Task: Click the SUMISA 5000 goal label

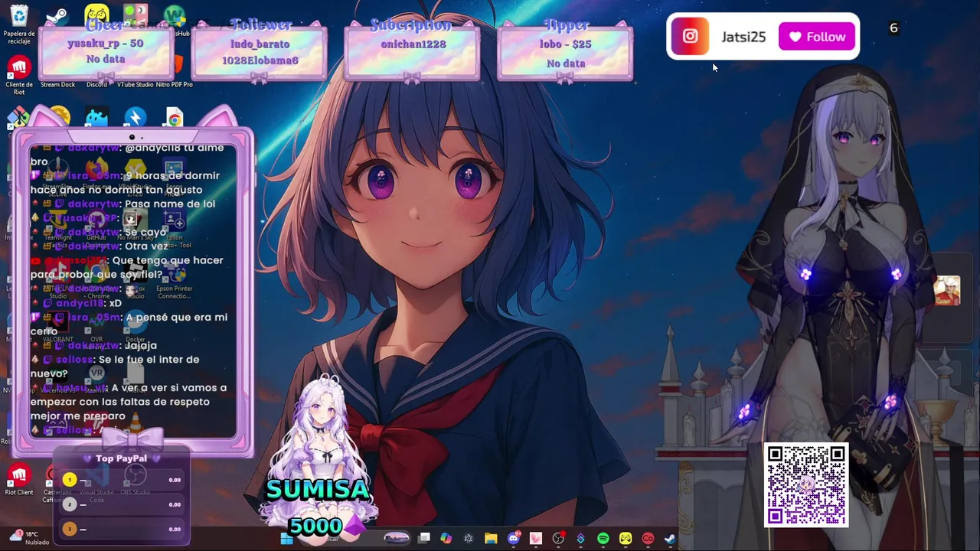Action: [x=317, y=507]
